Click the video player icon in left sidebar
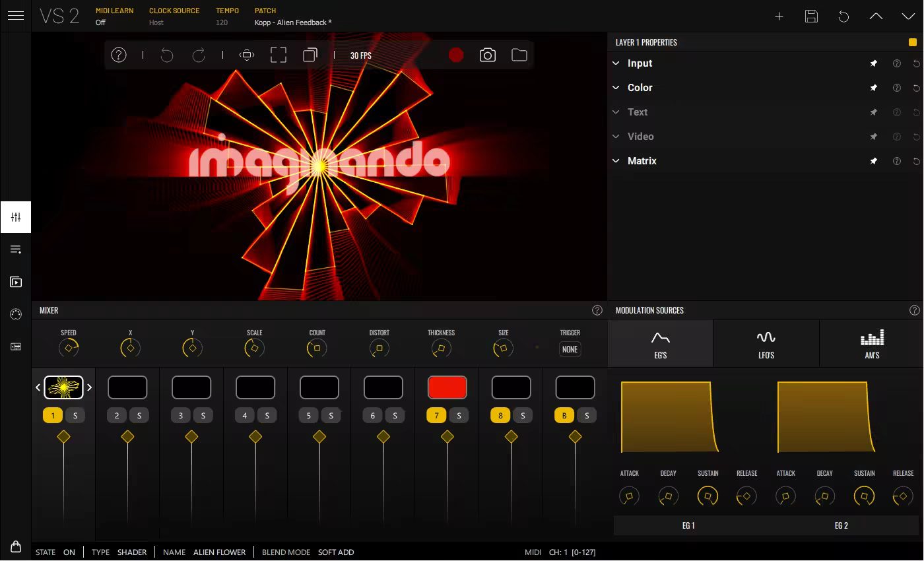 (x=16, y=282)
